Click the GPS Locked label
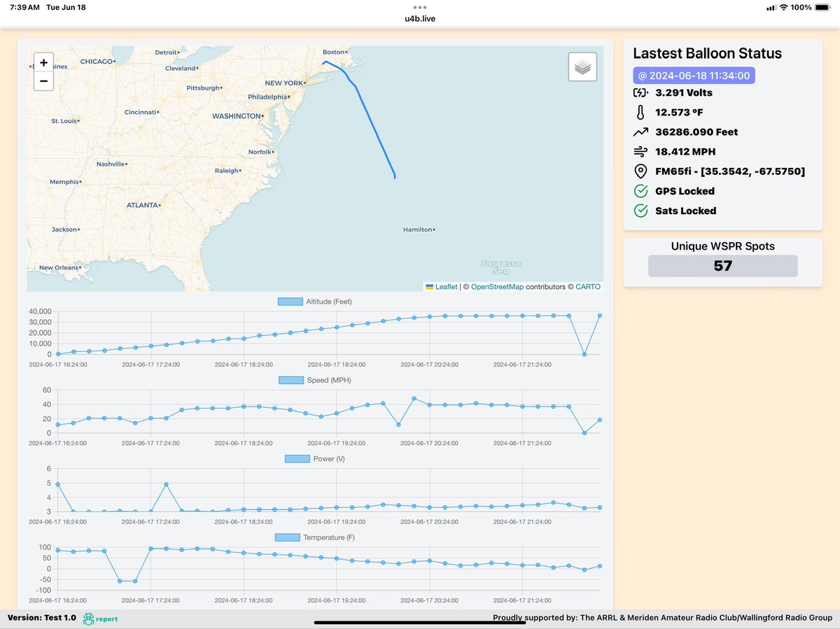Image resolution: width=840 pixels, height=629 pixels. point(685,191)
